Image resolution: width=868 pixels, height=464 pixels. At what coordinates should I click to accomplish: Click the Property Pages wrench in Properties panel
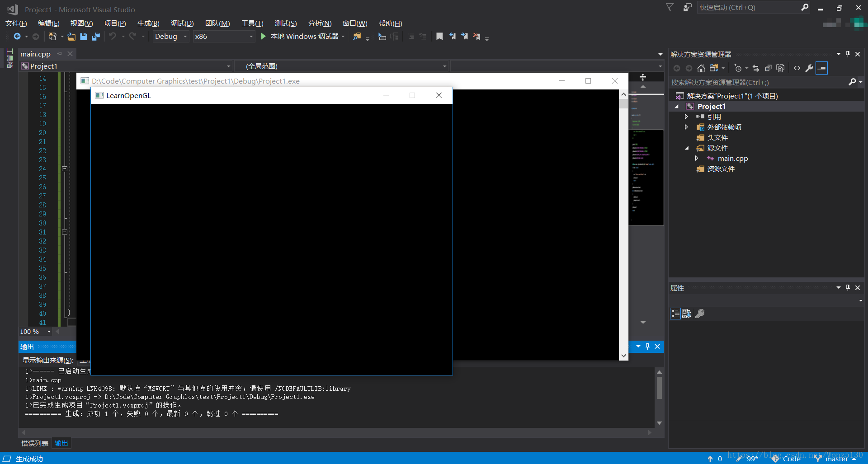point(700,314)
